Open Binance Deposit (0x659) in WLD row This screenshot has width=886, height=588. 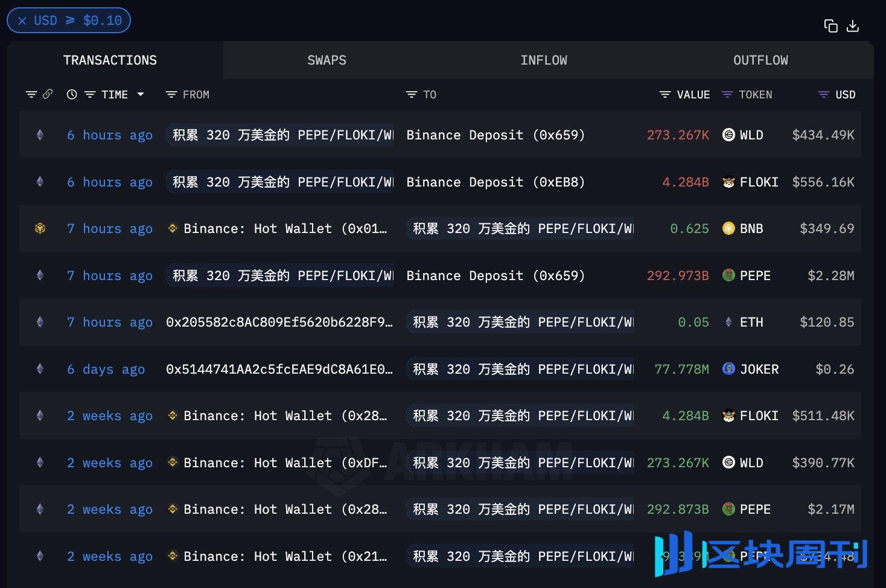496,135
